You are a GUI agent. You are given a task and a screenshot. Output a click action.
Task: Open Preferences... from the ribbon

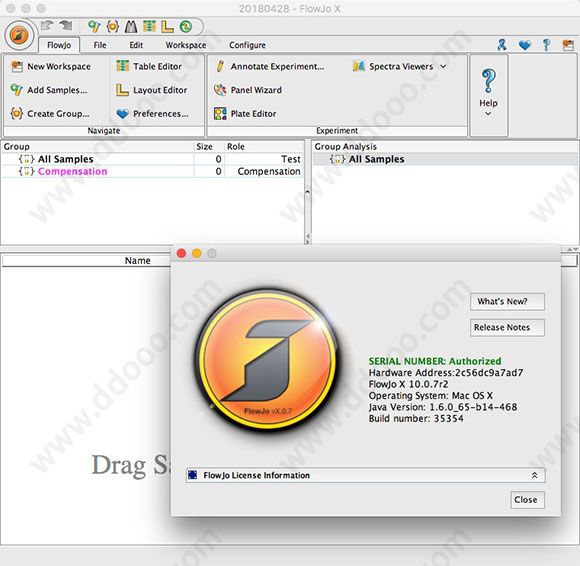(x=152, y=114)
